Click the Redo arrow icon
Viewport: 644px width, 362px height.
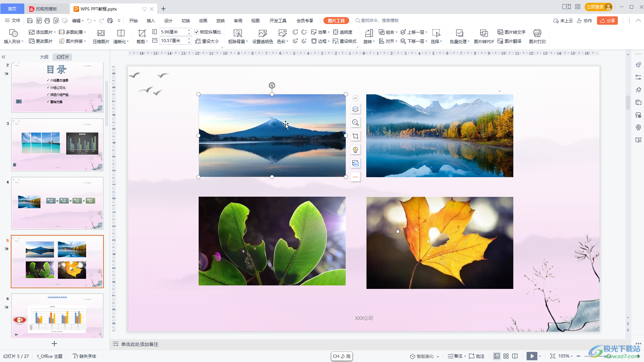(101, 21)
